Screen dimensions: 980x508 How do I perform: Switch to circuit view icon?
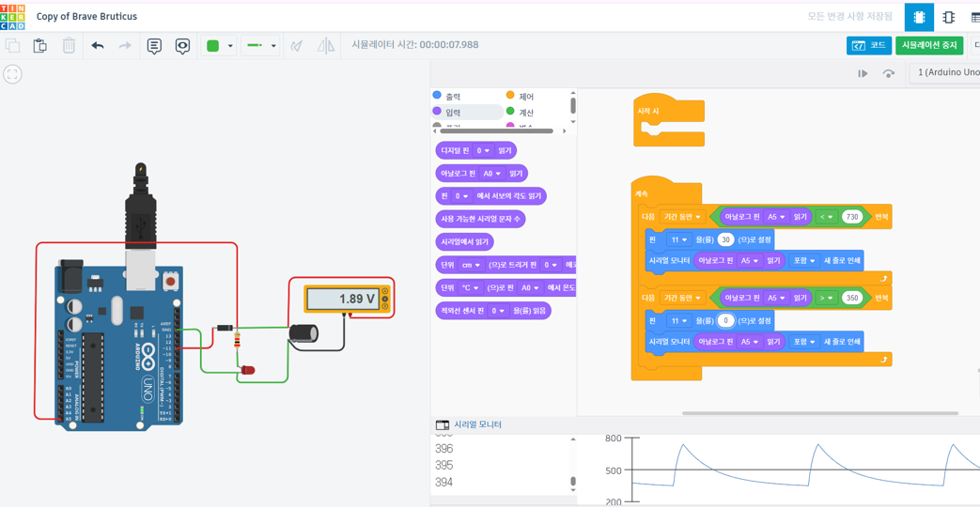pyautogui.click(x=919, y=17)
